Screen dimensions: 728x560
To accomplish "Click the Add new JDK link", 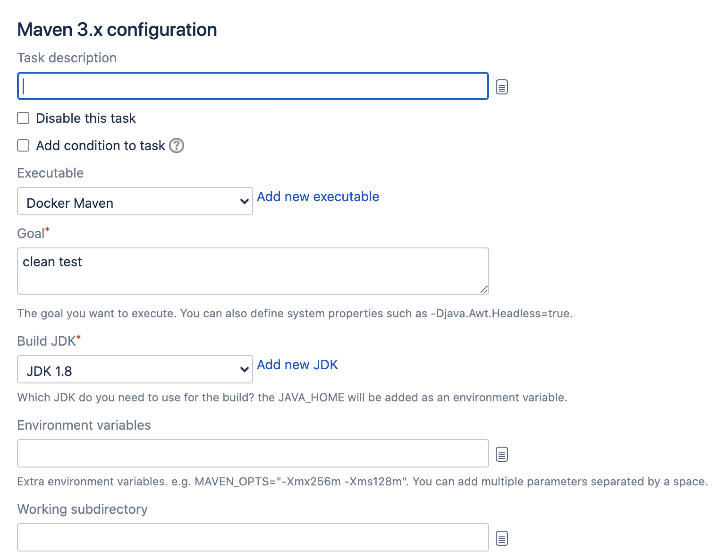I will click(x=297, y=365).
